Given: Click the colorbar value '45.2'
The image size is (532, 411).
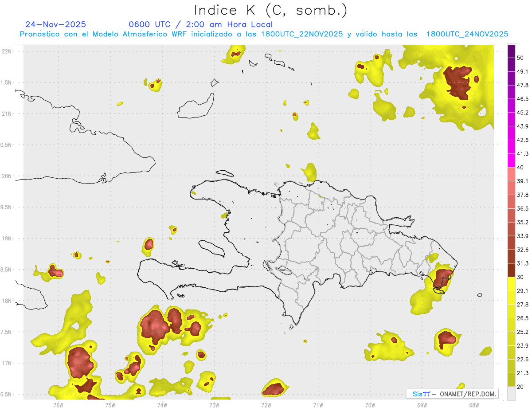Looking at the screenshot, I should pyautogui.click(x=523, y=113).
